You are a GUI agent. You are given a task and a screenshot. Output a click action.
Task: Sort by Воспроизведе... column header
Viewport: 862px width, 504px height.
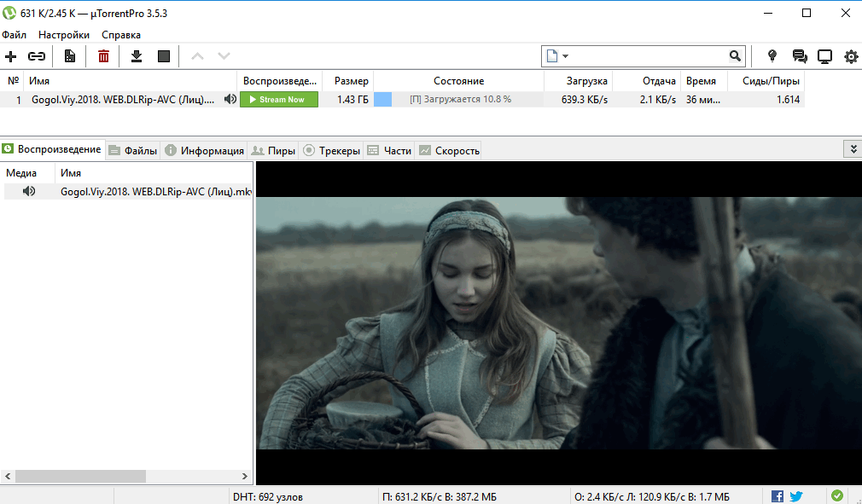(x=280, y=81)
